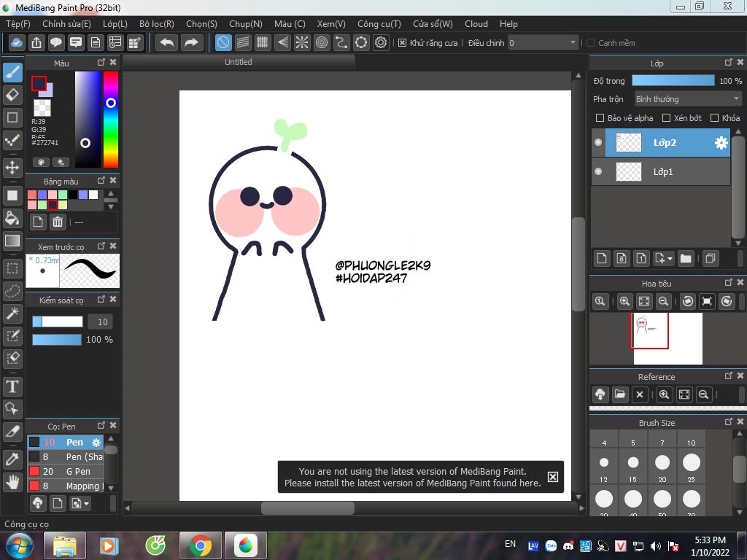
Task: Select the Lasso tool
Action: coord(13,291)
